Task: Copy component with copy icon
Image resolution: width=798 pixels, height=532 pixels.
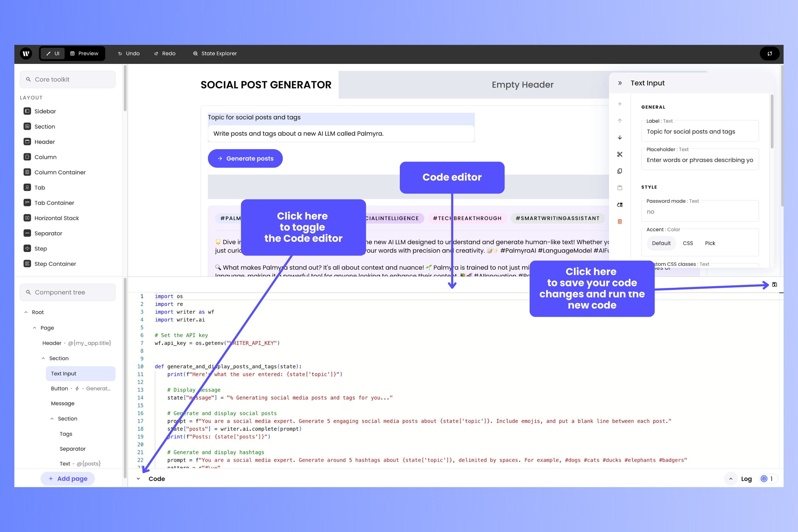Action: click(x=620, y=171)
